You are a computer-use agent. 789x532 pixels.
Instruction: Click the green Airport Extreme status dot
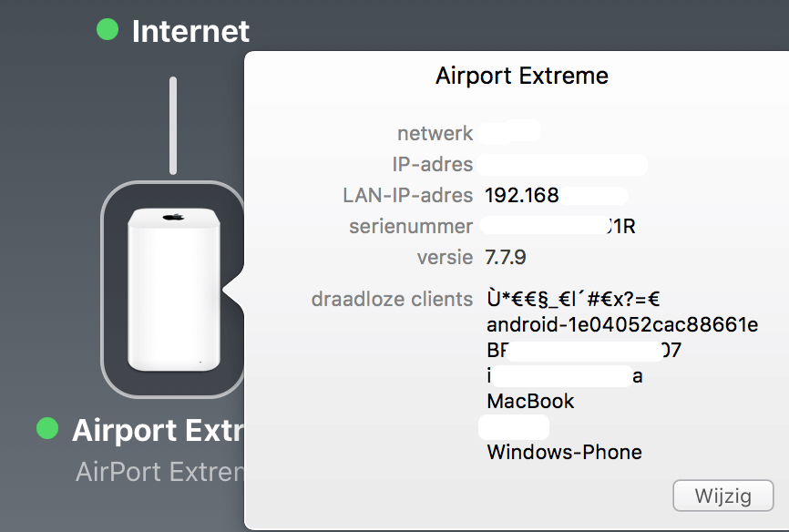click(47, 428)
